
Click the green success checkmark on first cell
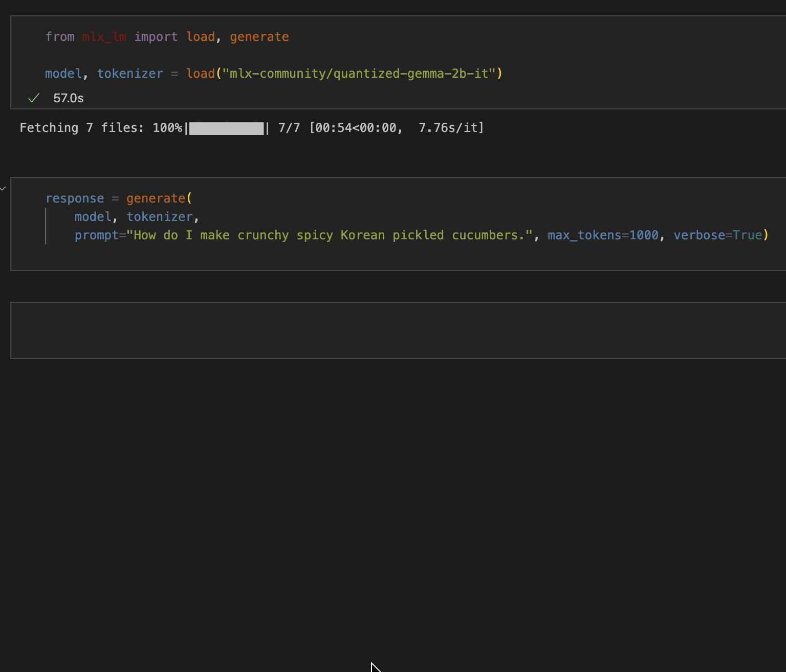click(33, 98)
